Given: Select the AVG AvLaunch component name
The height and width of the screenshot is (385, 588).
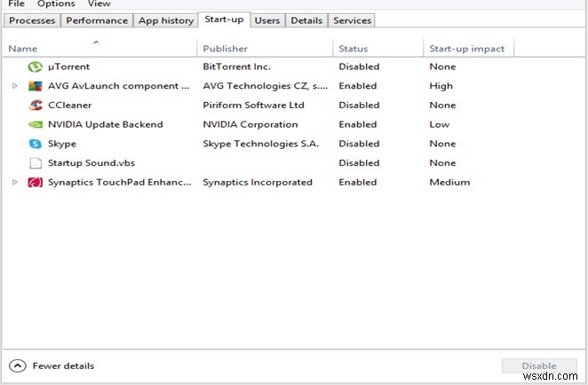Looking at the screenshot, I should coord(118,86).
